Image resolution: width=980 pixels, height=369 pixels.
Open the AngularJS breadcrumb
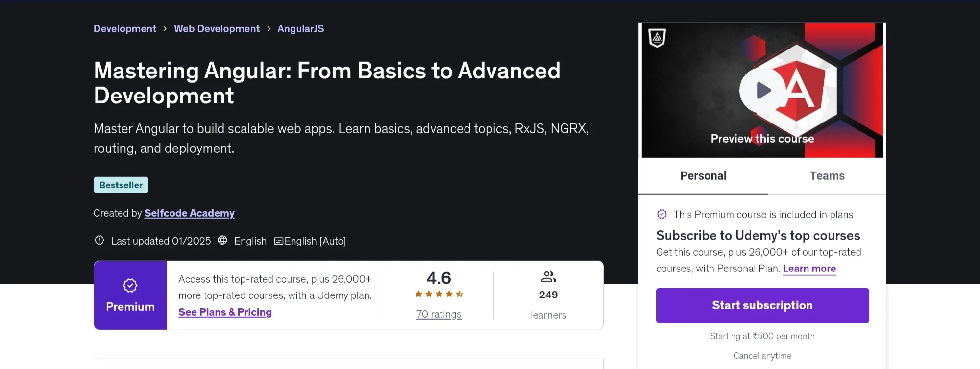[x=301, y=29]
